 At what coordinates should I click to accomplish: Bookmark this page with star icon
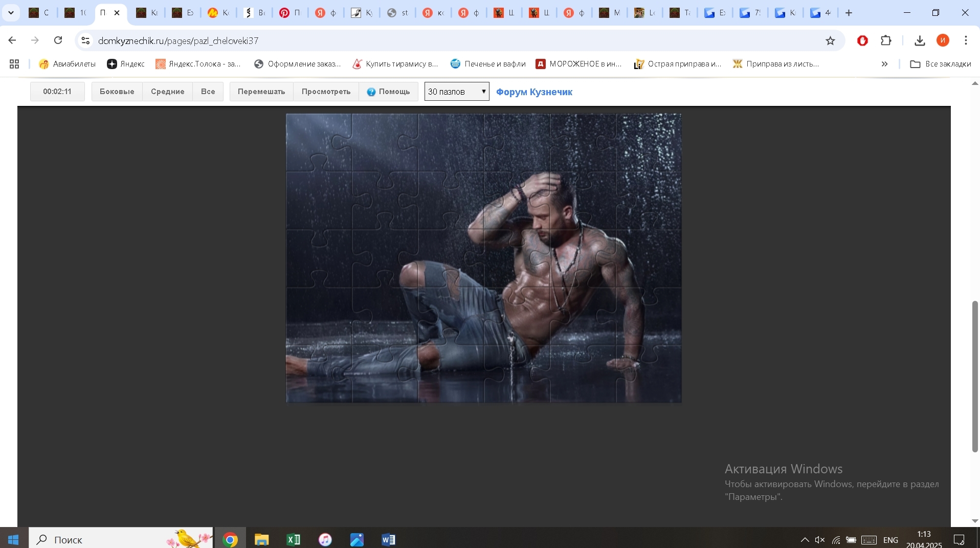(x=830, y=41)
